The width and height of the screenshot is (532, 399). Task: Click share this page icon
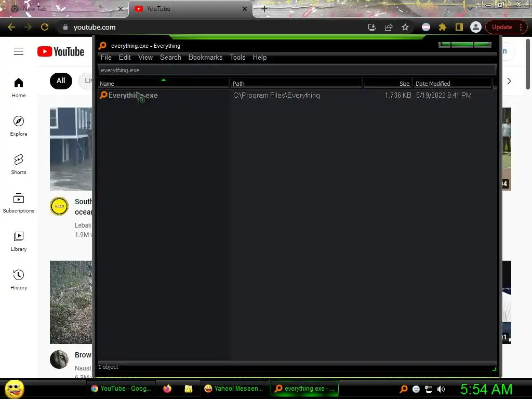389,27
